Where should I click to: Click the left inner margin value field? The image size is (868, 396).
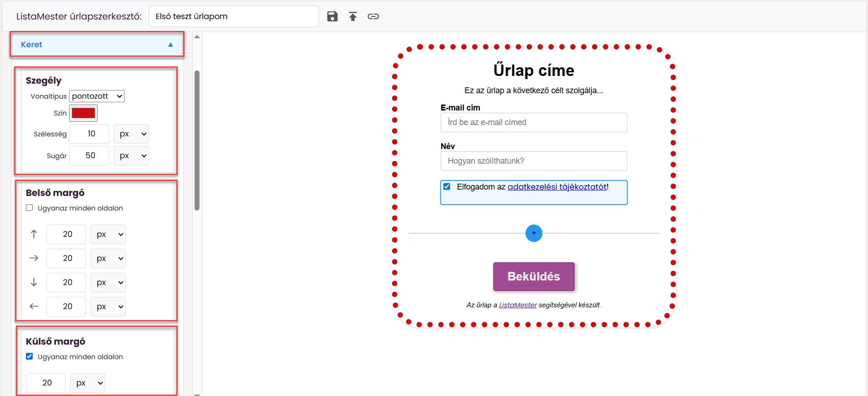pos(66,306)
